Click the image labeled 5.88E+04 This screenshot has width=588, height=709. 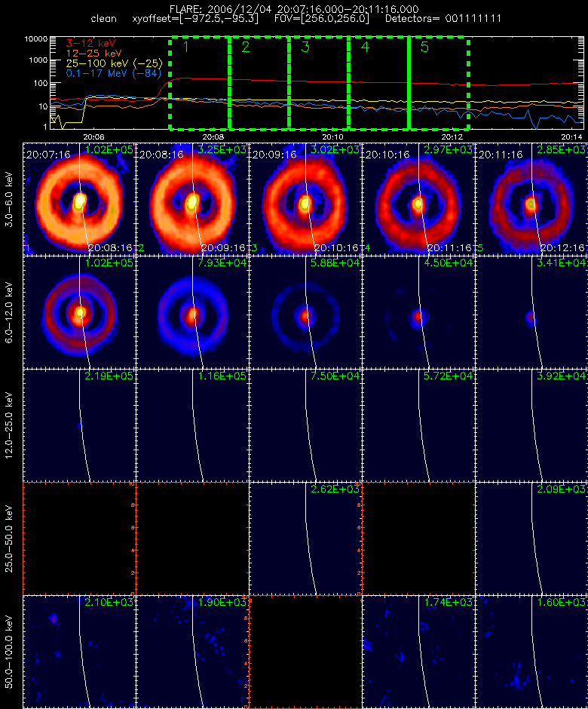[305, 312]
